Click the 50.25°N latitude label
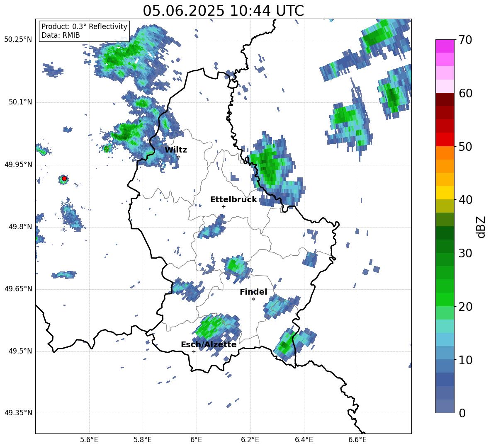Viewport: 491px width, 448px height. pyautogui.click(x=18, y=40)
